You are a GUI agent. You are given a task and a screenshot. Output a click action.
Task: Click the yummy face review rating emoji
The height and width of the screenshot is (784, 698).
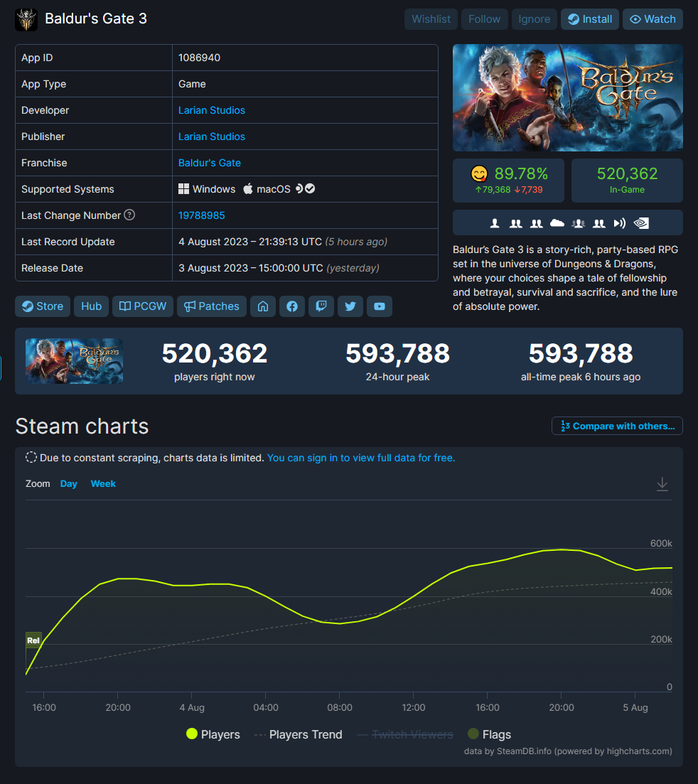click(479, 174)
